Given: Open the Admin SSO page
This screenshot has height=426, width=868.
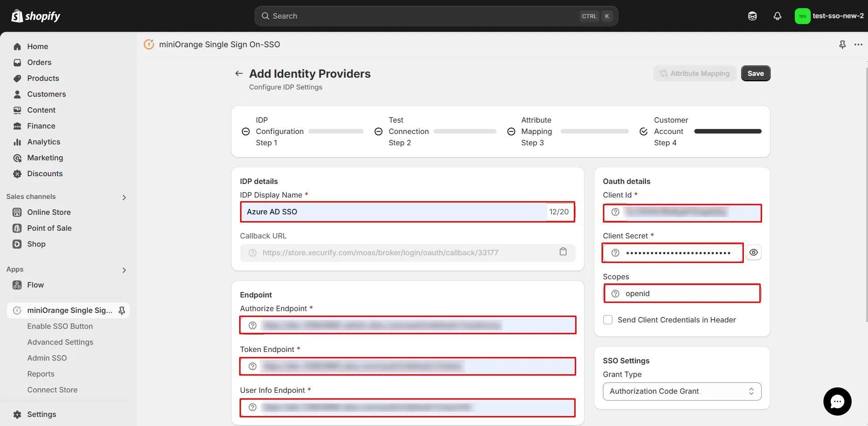Looking at the screenshot, I should [x=47, y=358].
